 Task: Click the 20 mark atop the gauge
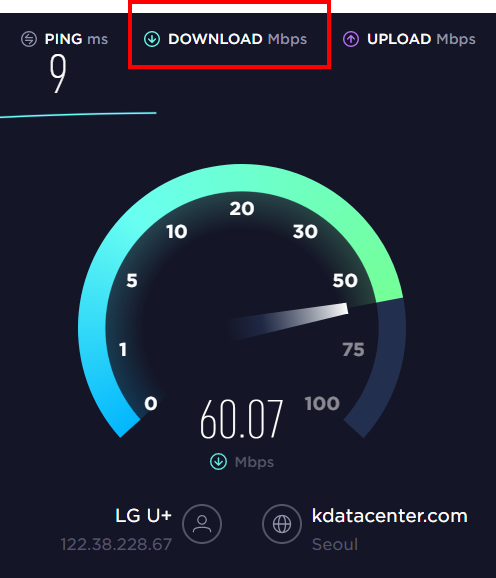[242, 209]
